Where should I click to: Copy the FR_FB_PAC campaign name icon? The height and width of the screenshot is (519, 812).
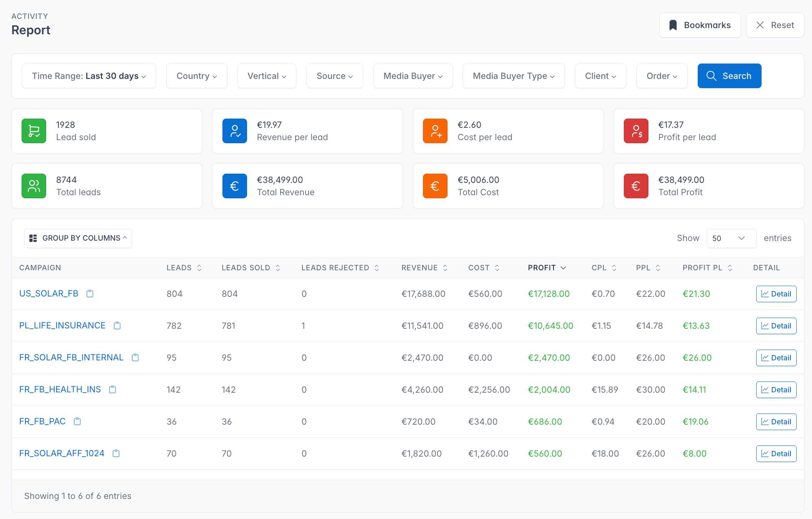(x=77, y=422)
